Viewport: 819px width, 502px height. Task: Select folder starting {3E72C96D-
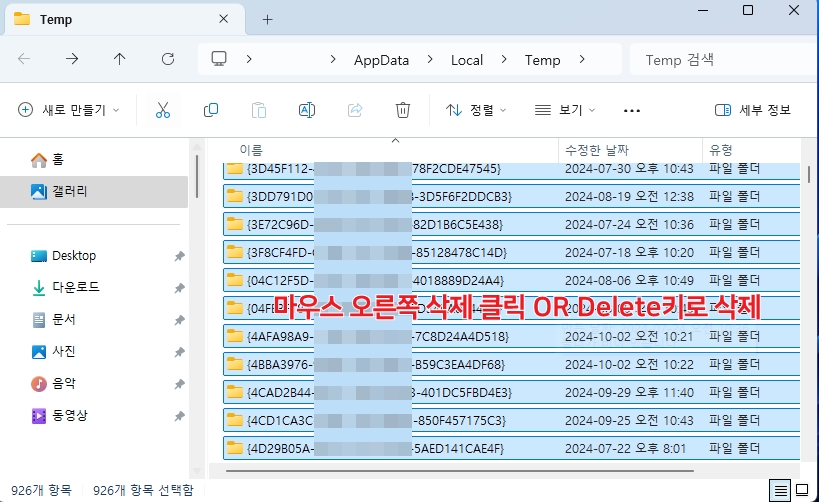[x=511, y=225]
